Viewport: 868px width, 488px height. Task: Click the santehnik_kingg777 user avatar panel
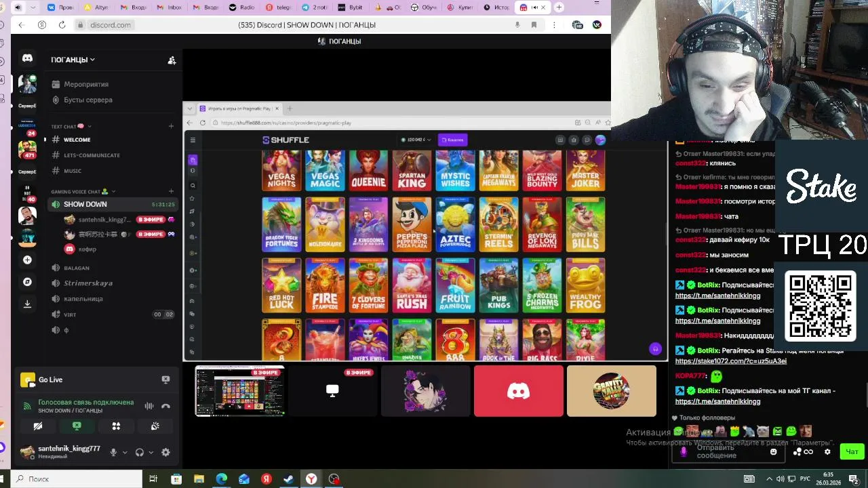61,452
